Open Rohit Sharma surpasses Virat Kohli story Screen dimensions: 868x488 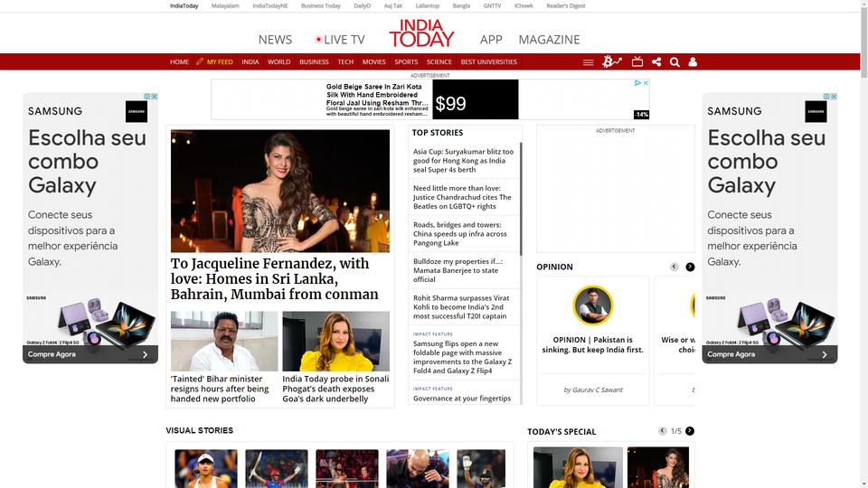click(461, 306)
